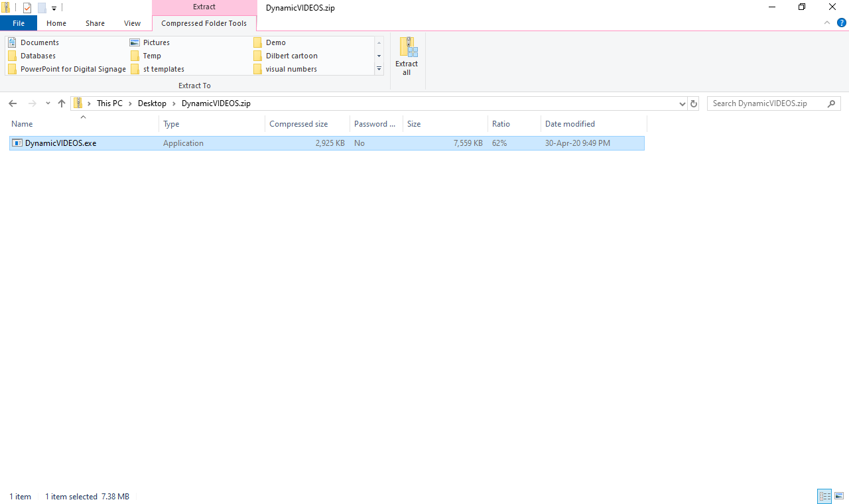Expand the chevron after This PC
Viewport: 849px width, 504px height.
click(131, 103)
